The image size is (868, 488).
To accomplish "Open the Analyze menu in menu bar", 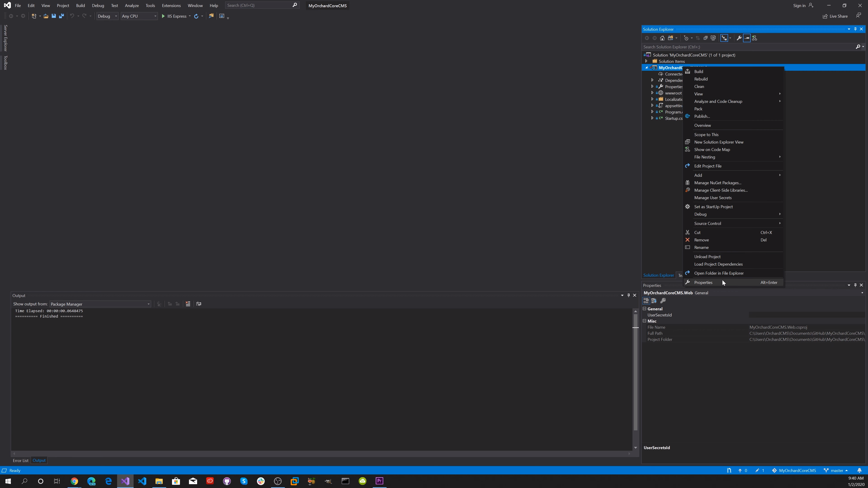I will pyautogui.click(x=132, y=5).
